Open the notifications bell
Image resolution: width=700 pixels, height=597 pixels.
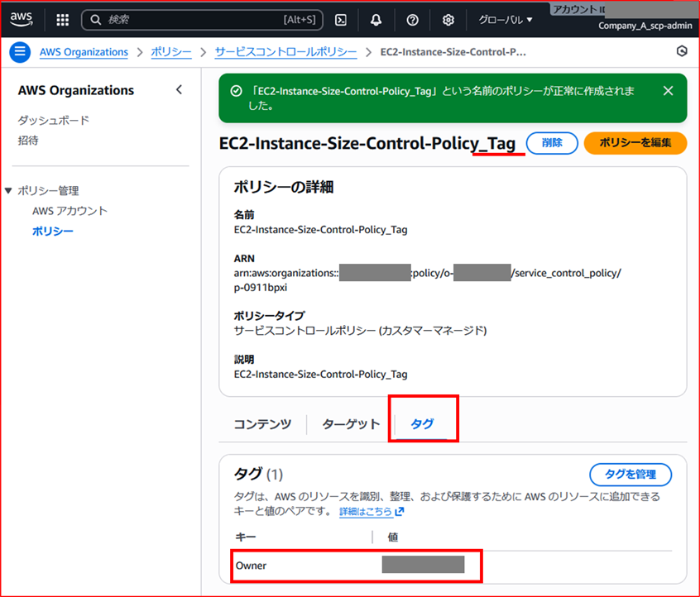tap(376, 19)
